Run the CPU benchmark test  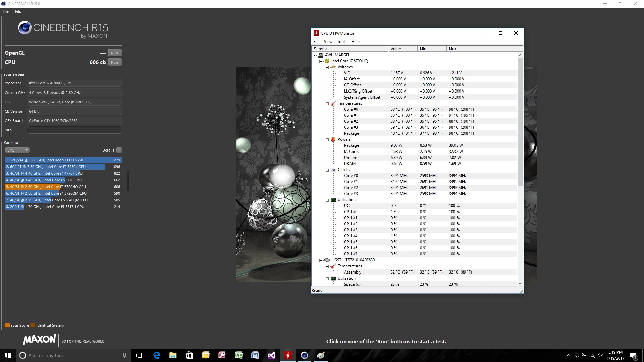click(114, 62)
